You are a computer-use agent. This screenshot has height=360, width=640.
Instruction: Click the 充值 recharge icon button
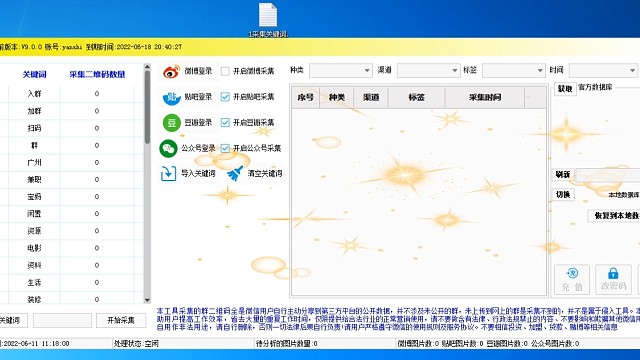(x=572, y=280)
